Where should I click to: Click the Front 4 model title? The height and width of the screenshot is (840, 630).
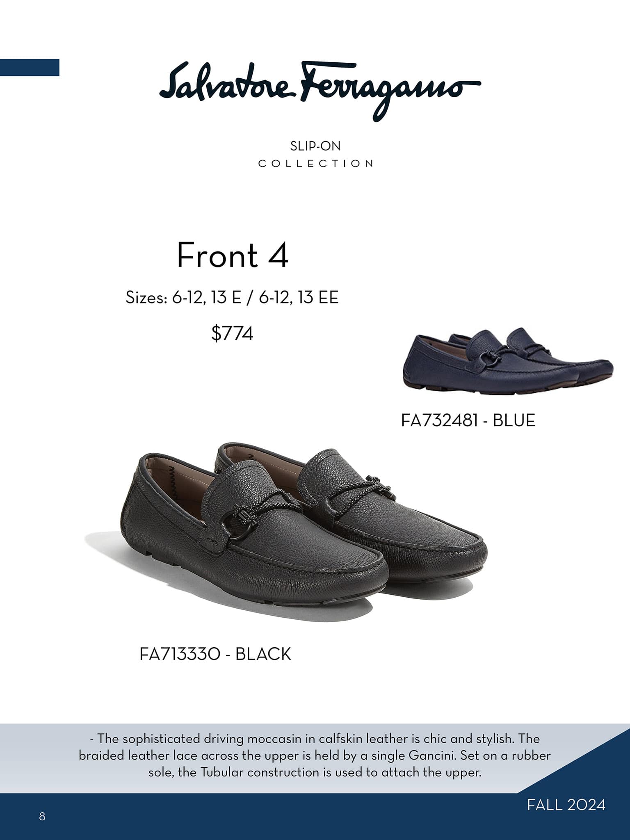tap(232, 255)
